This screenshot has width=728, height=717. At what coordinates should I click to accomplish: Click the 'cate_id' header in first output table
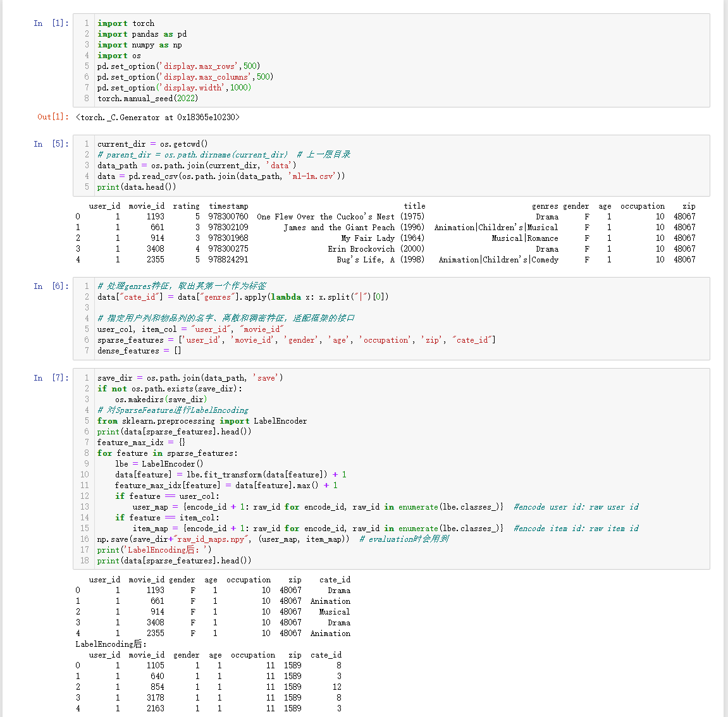335,580
